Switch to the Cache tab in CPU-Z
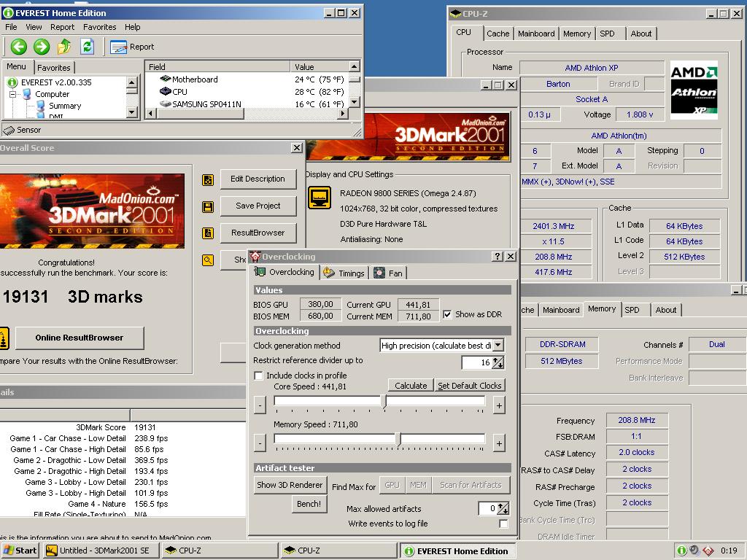Viewport: 747px width, 560px height. [498, 34]
